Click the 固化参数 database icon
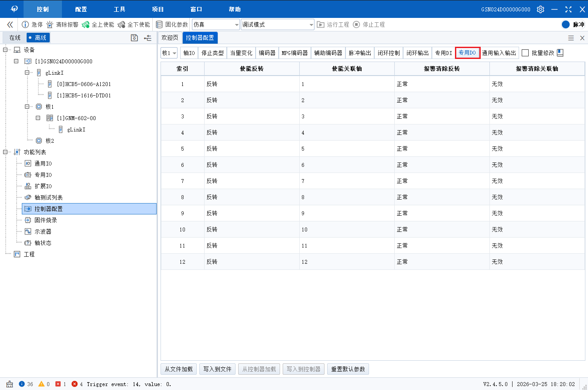Viewport: 588px width, 390px height. [x=160, y=25]
